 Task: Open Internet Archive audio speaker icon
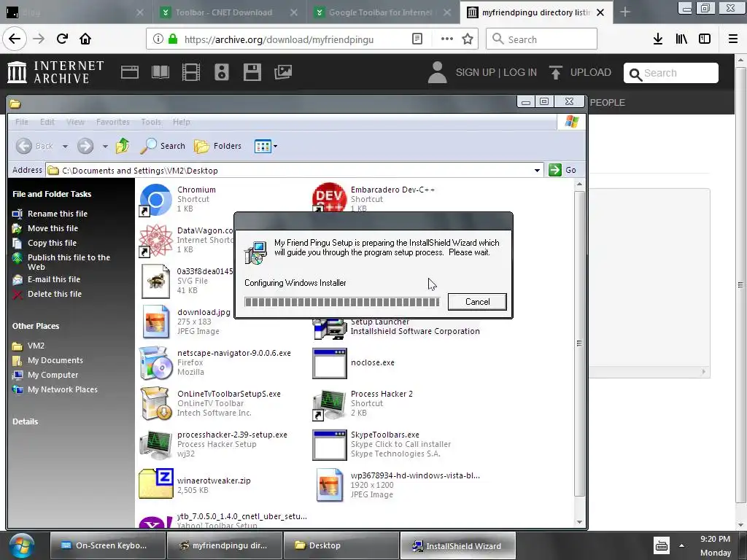222,72
